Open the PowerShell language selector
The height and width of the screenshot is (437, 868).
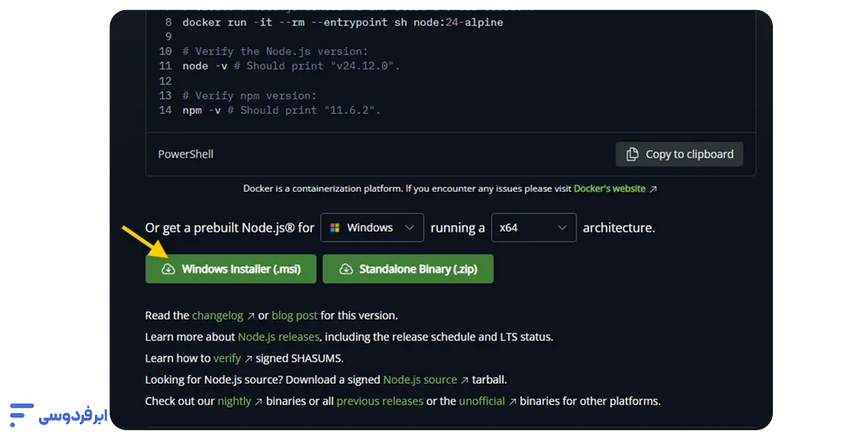point(186,154)
